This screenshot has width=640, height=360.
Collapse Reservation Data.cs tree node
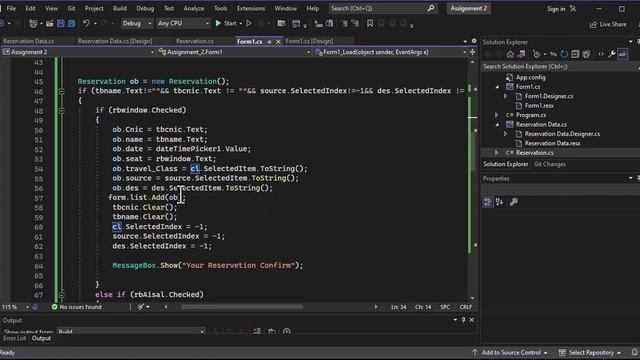coord(497,124)
